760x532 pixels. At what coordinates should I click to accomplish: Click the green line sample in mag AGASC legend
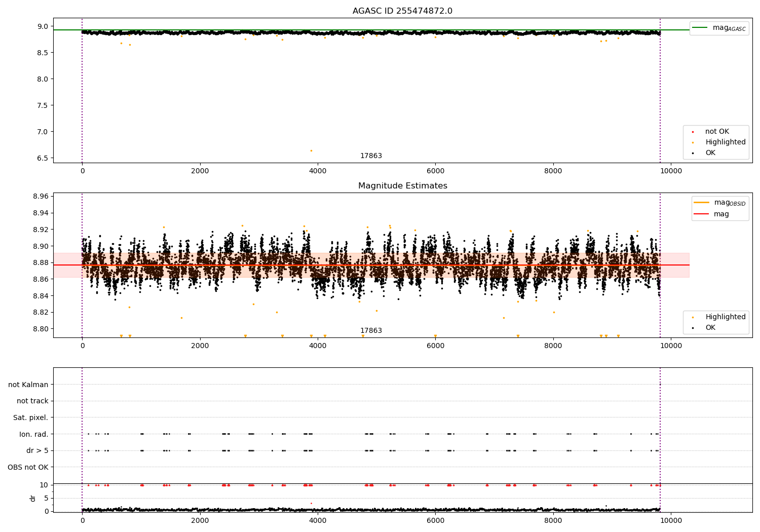click(x=700, y=27)
